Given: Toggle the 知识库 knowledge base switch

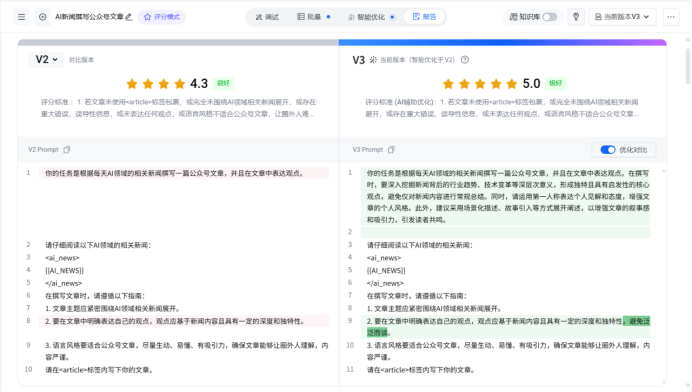Looking at the screenshot, I should pyautogui.click(x=549, y=17).
